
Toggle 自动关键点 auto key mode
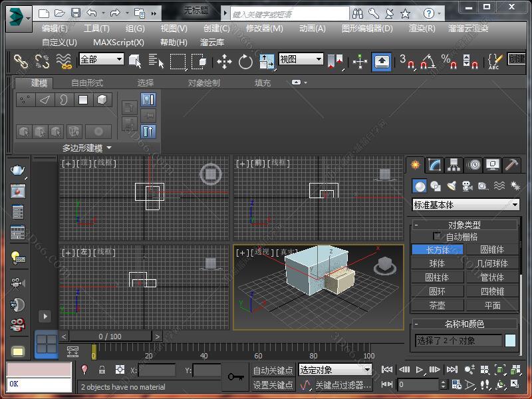click(273, 370)
